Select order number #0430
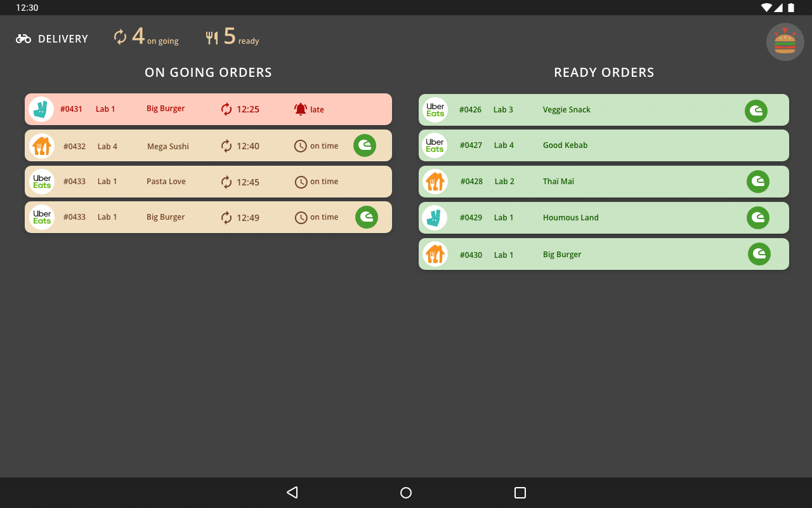Screen dimensions: 812x508 471,255
